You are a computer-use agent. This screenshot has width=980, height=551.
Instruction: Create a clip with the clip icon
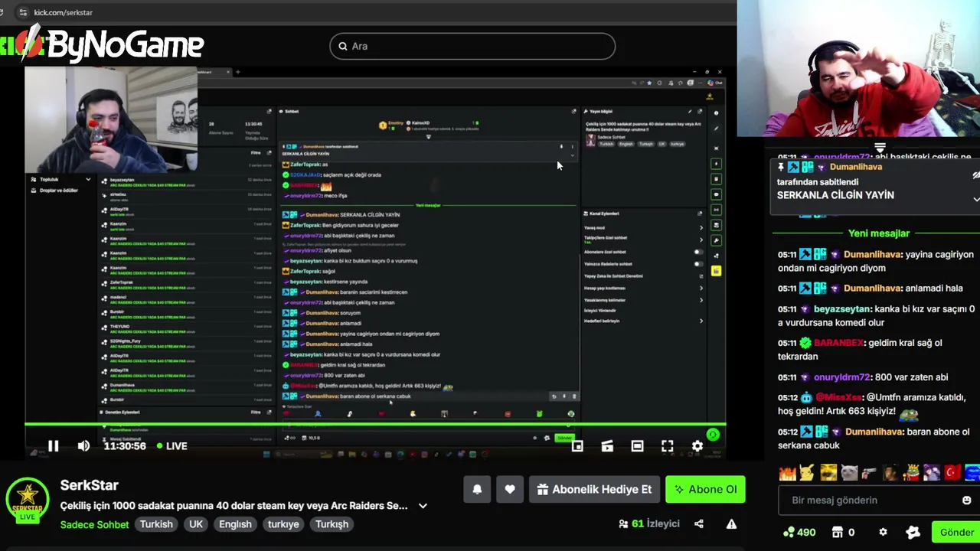pyautogui.click(x=607, y=446)
